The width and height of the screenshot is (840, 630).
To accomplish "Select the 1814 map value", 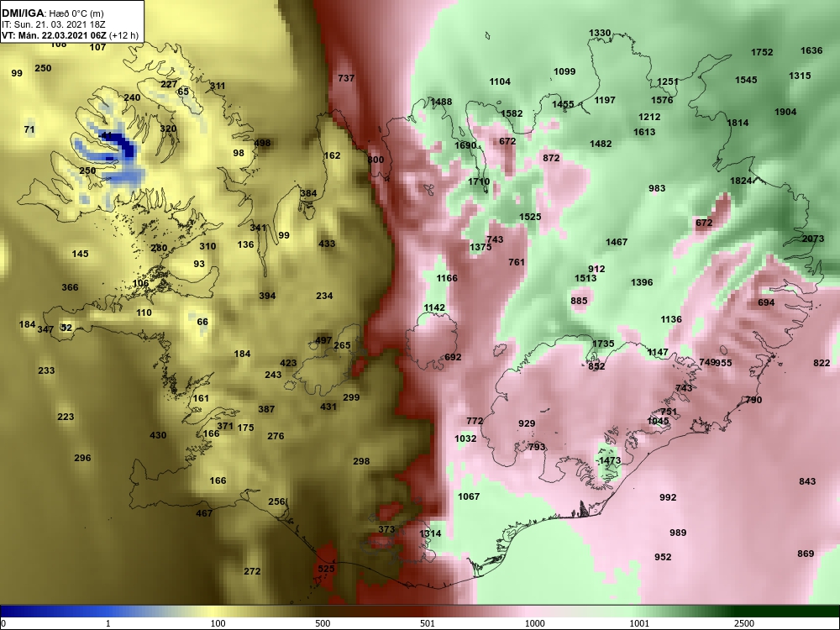I will pyautogui.click(x=738, y=123).
